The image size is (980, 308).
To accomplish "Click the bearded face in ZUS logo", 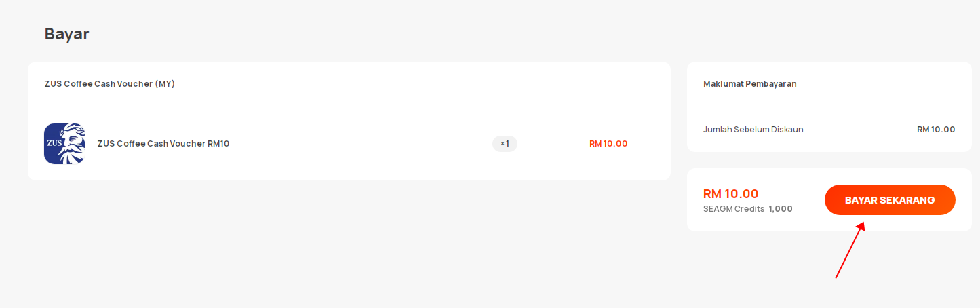I will [73, 145].
